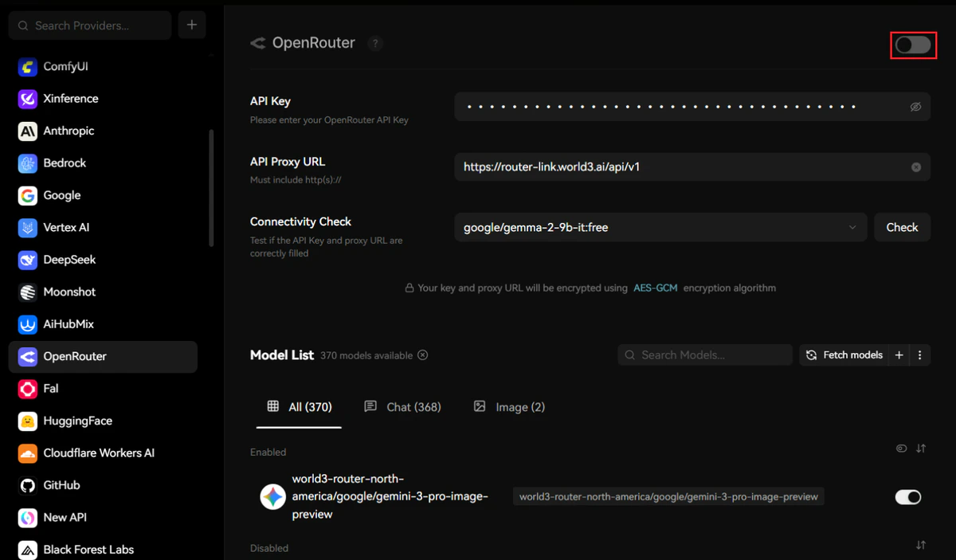Enable the OpenRouter provider switch

coord(913,45)
